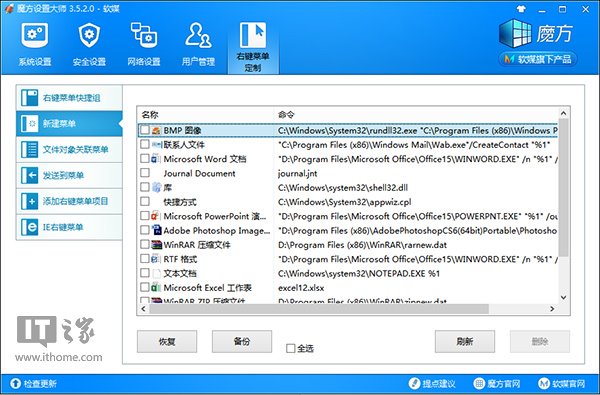Click the Microsoft Excel 工作表 icon
600x395 pixels.
point(156,287)
